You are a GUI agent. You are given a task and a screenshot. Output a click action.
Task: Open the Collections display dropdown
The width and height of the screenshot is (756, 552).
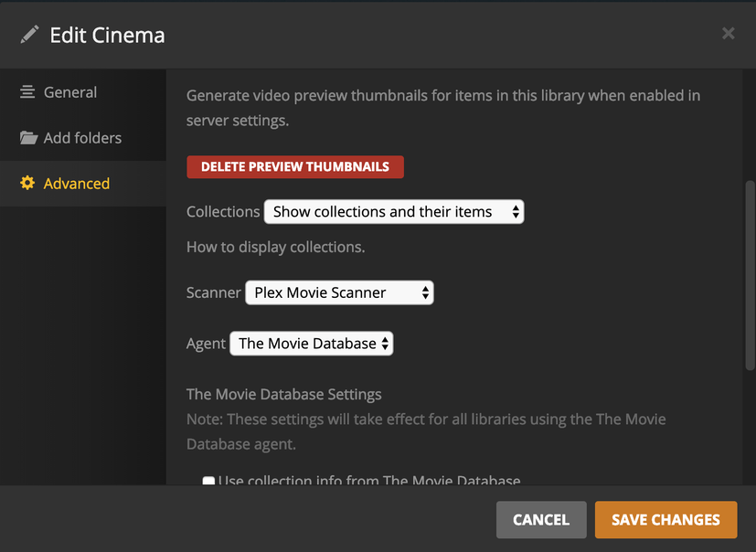[x=393, y=212]
